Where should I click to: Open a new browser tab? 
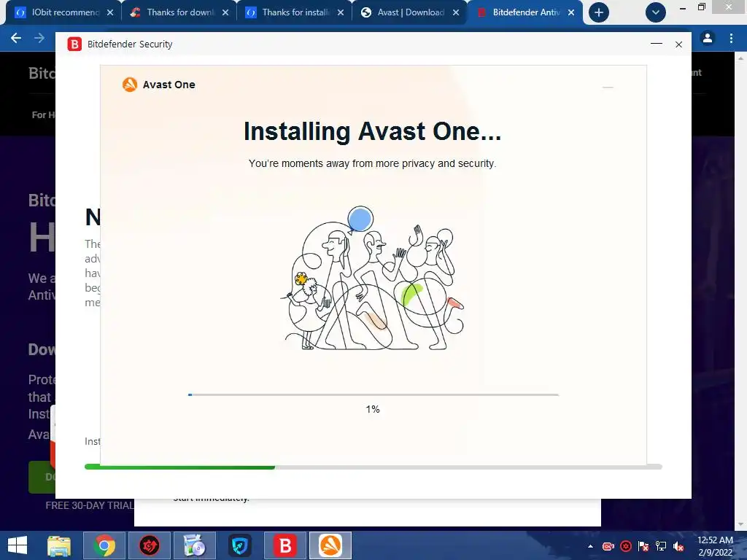(x=599, y=12)
